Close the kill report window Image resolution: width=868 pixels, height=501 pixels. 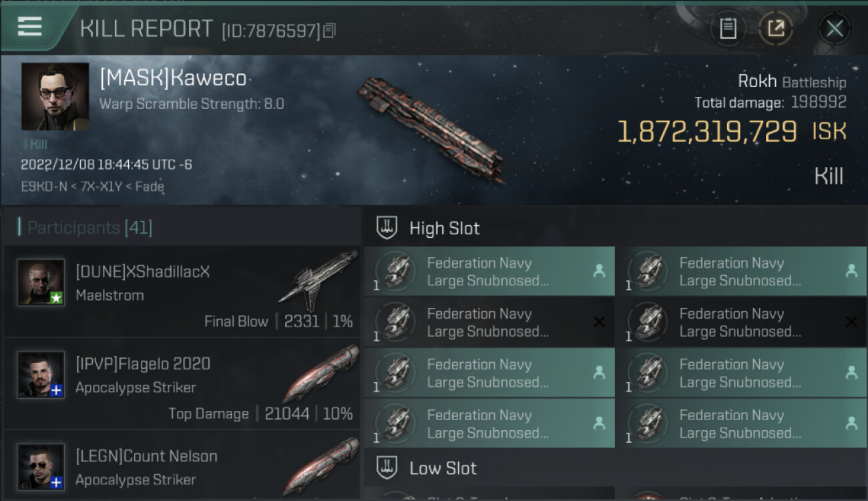(x=834, y=29)
